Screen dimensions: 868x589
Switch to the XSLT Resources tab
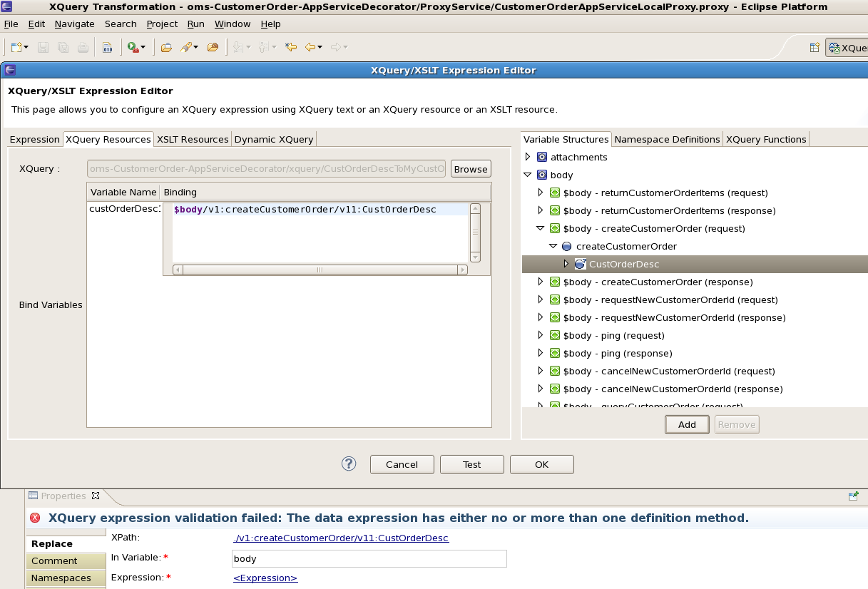(193, 139)
